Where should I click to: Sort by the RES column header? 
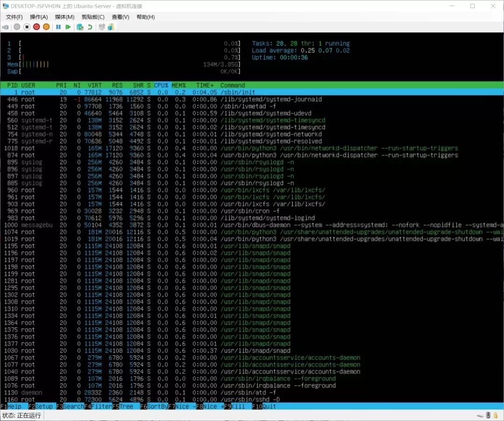click(117, 85)
